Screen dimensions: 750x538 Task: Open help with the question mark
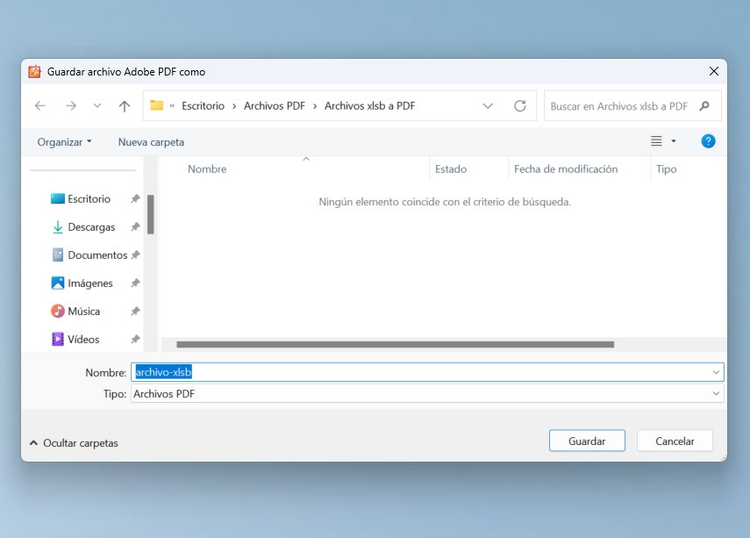coord(708,141)
